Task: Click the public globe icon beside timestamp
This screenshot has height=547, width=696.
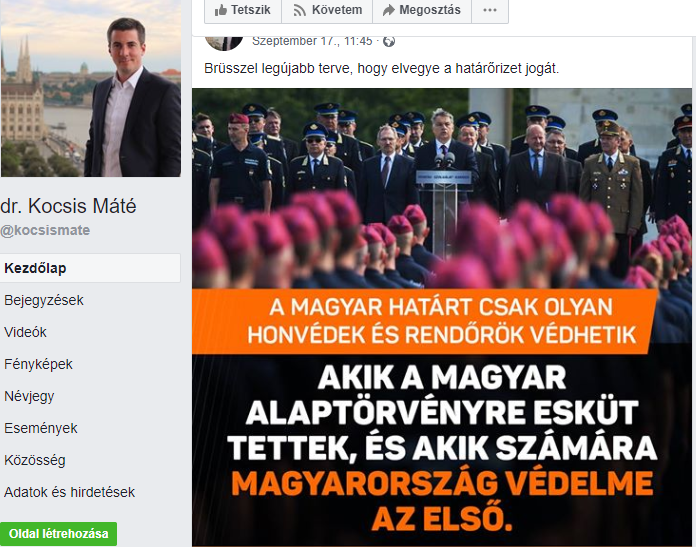Action: pos(389,41)
